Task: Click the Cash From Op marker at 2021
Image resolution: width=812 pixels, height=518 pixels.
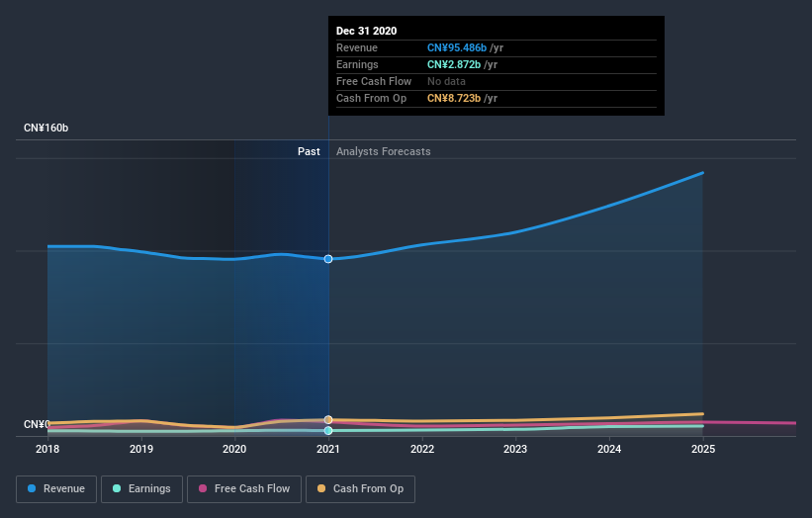Action: 328,420
